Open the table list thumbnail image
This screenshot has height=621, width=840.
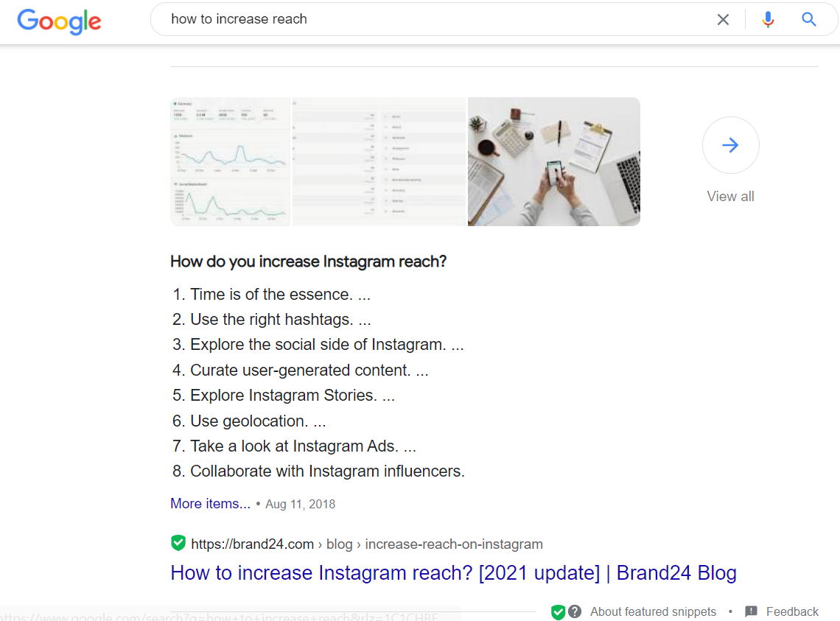379,161
